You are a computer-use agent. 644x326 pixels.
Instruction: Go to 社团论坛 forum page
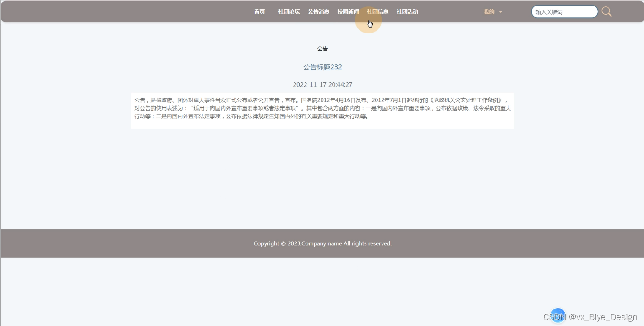(x=289, y=12)
